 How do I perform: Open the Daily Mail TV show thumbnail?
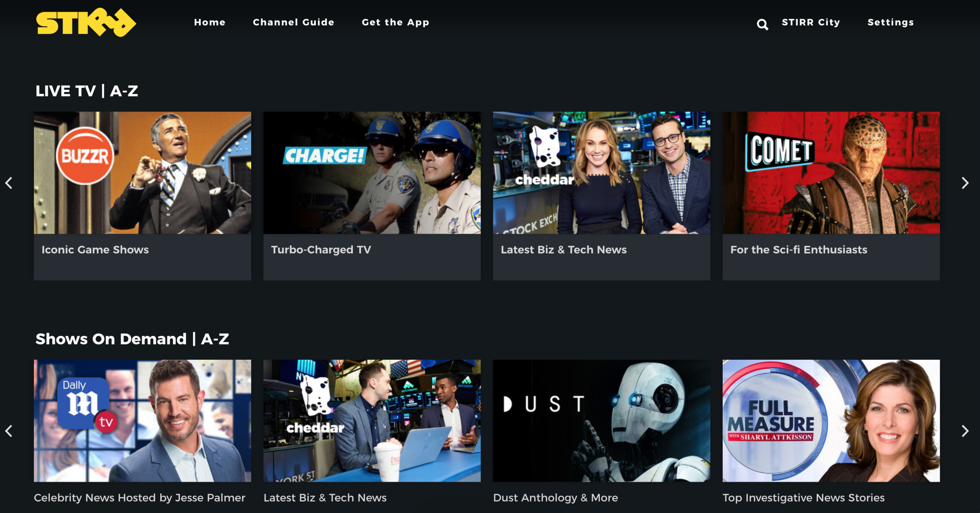click(x=142, y=421)
